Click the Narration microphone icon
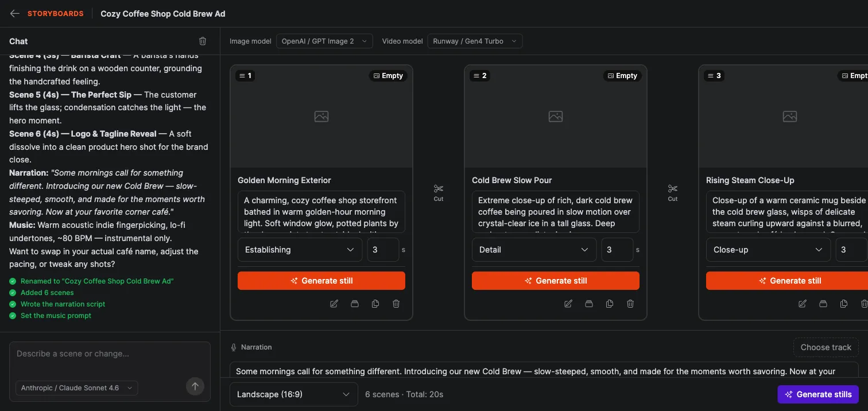868x411 pixels. pos(234,347)
